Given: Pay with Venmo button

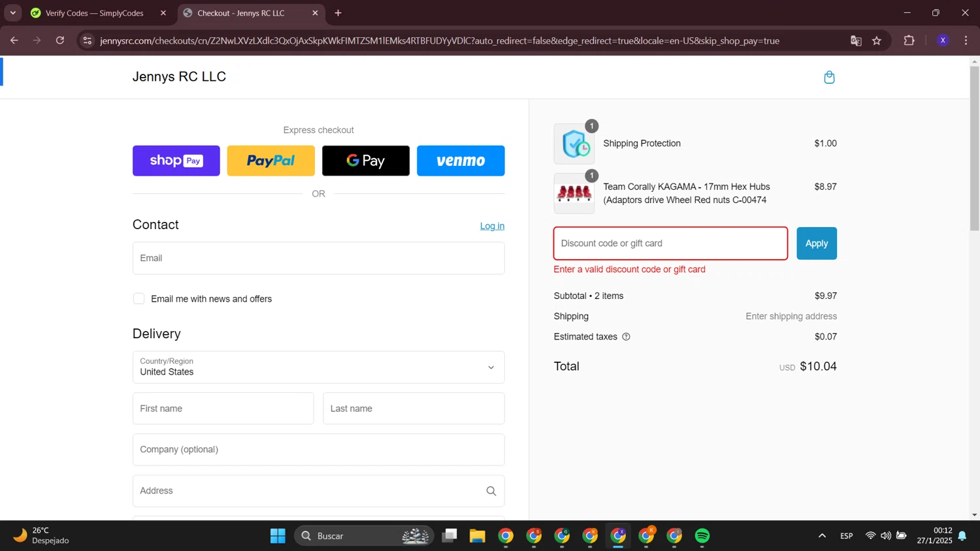Looking at the screenshot, I should click(461, 161).
